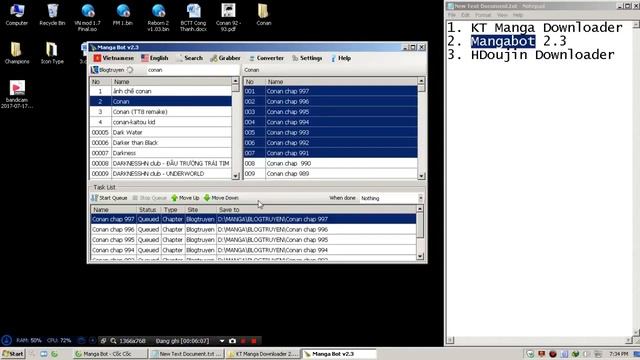The image size is (640, 360).
Task: Open BCTT Cong Thanh.docx file icon
Action: click(x=193, y=17)
